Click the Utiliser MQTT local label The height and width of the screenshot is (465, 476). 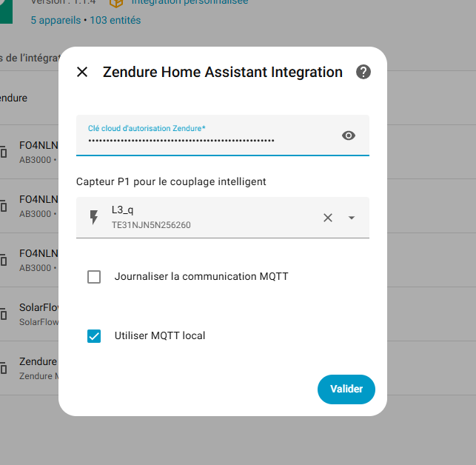(x=160, y=336)
